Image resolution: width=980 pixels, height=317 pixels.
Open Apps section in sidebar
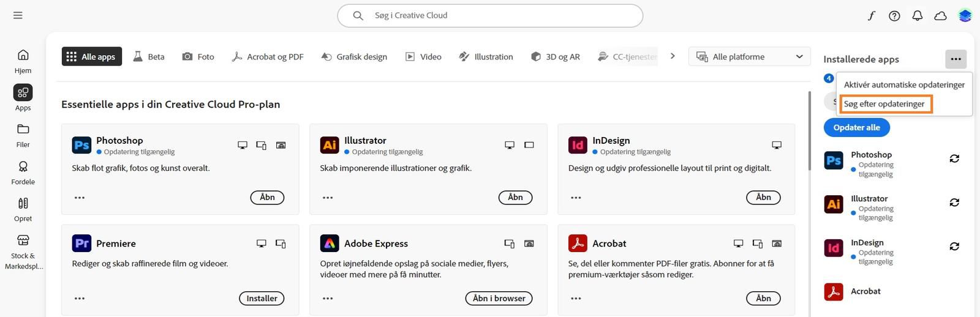pos(23,98)
